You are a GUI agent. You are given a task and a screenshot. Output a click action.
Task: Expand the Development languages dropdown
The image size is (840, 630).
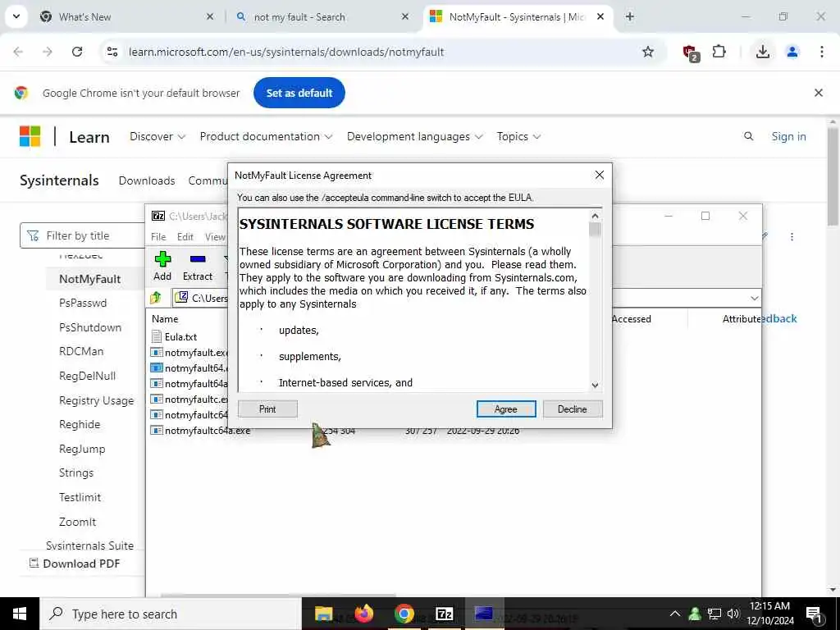(414, 137)
